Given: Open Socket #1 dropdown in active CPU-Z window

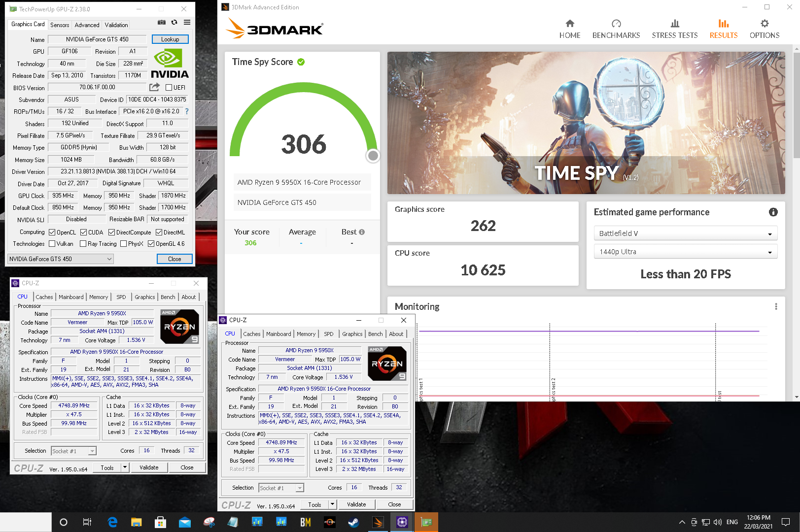Looking at the screenshot, I should tap(281, 488).
